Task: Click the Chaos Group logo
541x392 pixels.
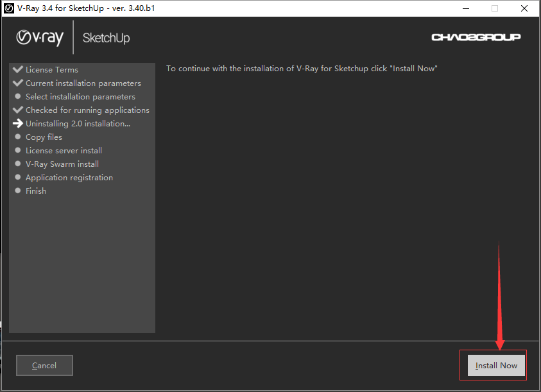Action: click(x=476, y=37)
